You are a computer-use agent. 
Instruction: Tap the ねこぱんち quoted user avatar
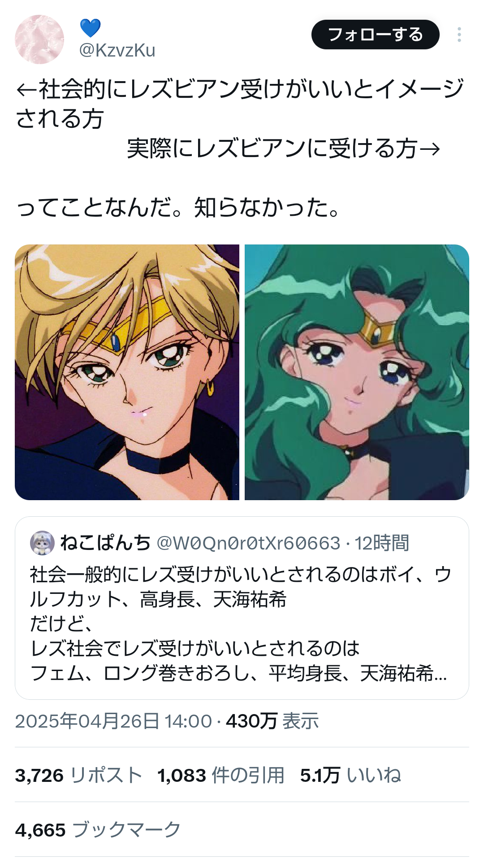click(x=42, y=543)
